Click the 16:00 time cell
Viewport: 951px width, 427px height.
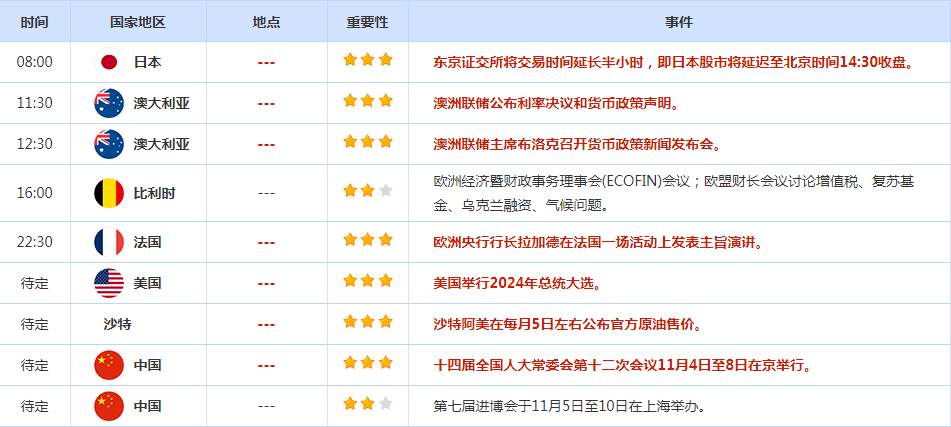(35, 193)
